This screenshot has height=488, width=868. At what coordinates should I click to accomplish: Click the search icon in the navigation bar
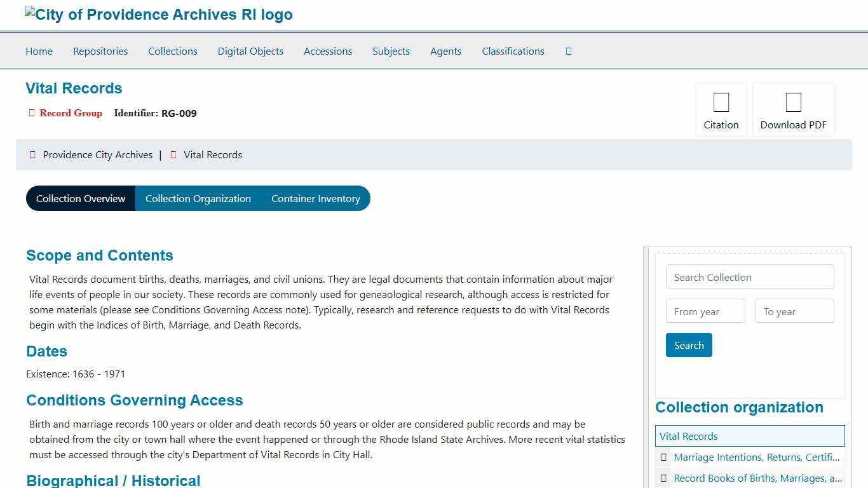pos(568,51)
